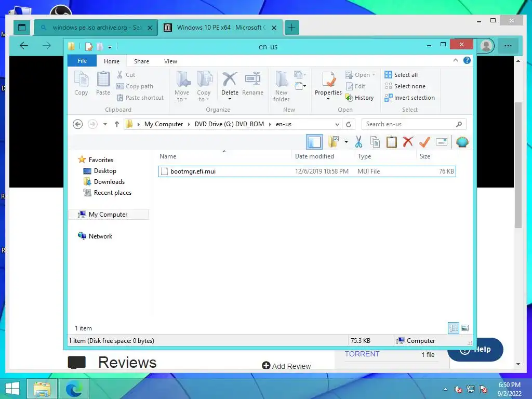Click the Edge icon on the taskbar
Viewport: 532px width, 399px height.
74,389
